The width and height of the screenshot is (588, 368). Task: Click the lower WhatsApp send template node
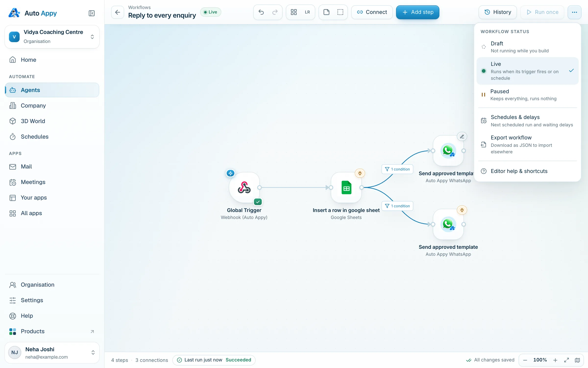[448, 224]
